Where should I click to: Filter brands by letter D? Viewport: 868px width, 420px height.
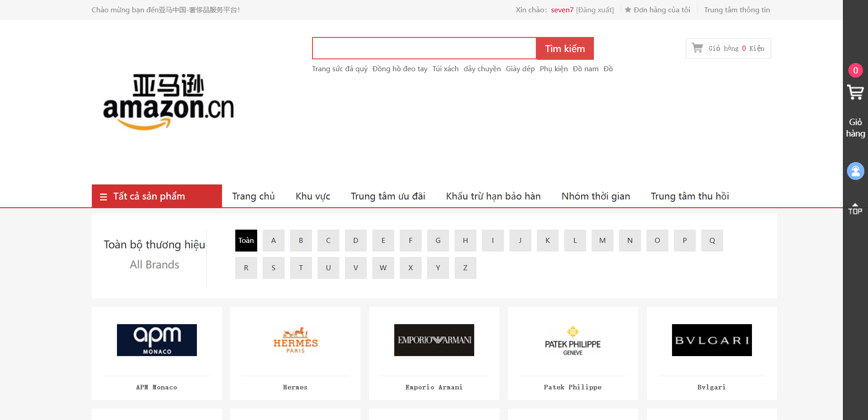pyautogui.click(x=356, y=241)
